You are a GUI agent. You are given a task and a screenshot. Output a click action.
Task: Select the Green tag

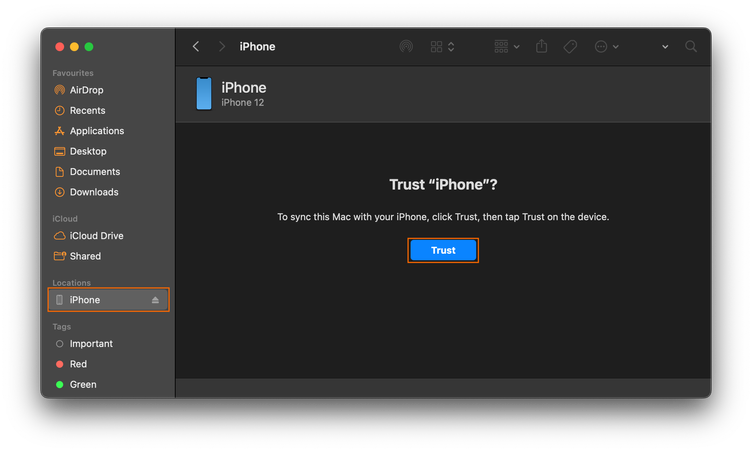(82, 384)
